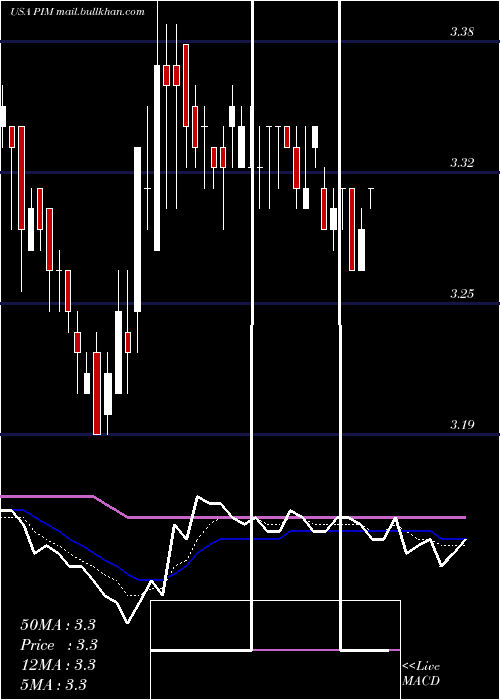Click the 3.38 price level label
Image resolution: width=500 pixels, height=700 pixels.
click(x=462, y=32)
